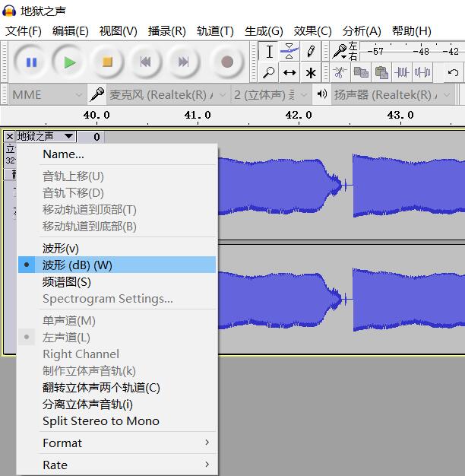Skip to end of the track
This screenshot has height=476, width=465.
(x=183, y=62)
